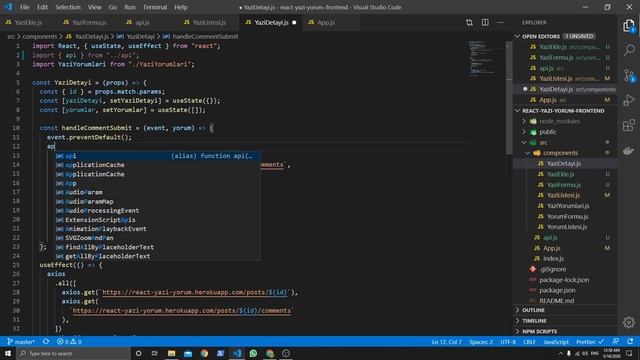
Task: Open File Explorer from taskbar
Action: click(171, 353)
